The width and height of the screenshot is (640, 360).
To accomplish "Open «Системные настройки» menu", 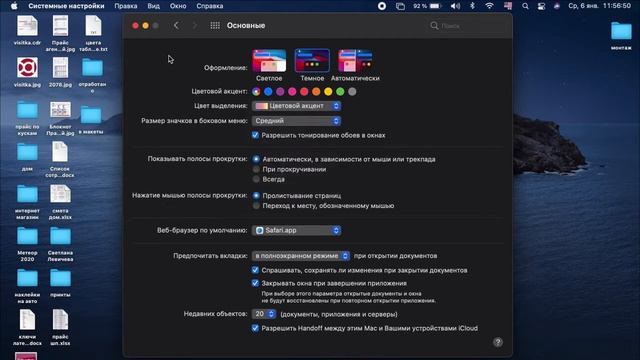I will point(66,6).
